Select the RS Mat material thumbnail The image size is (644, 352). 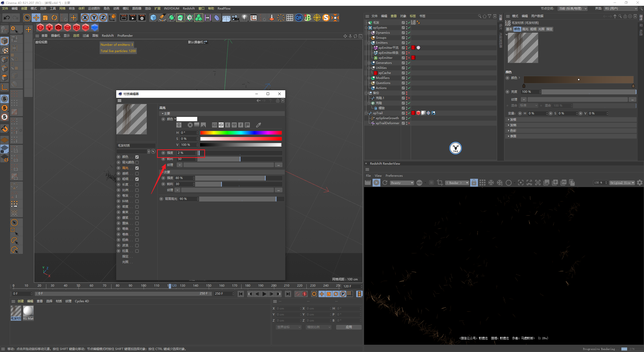click(x=28, y=311)
